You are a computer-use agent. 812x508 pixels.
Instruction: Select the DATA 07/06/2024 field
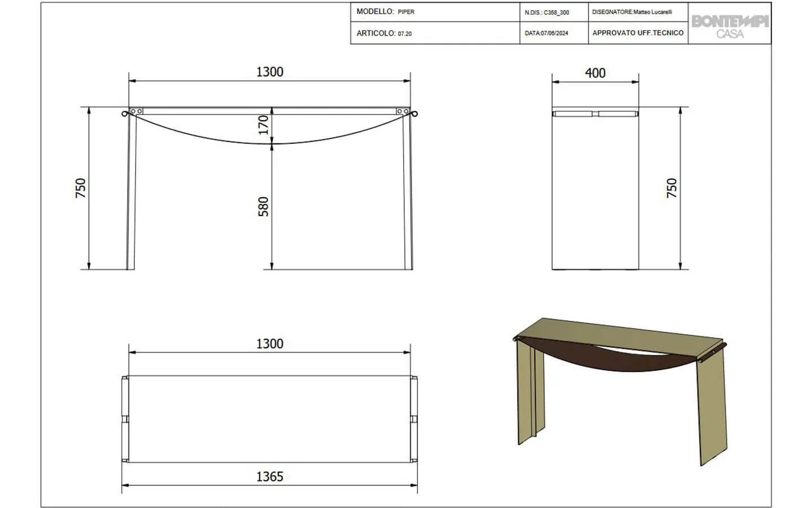[553, 33]
